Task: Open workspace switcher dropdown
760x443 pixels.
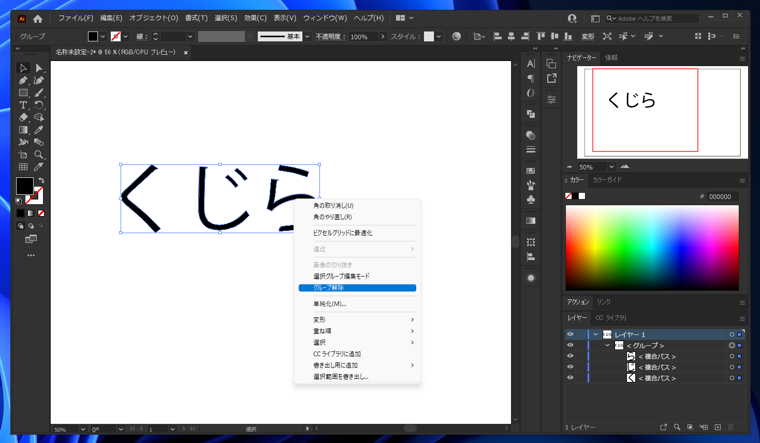Action: (x=405, y=18)
